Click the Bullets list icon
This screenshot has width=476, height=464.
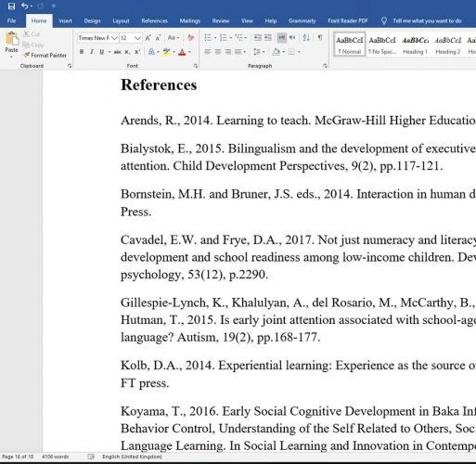tap(208, 38)
